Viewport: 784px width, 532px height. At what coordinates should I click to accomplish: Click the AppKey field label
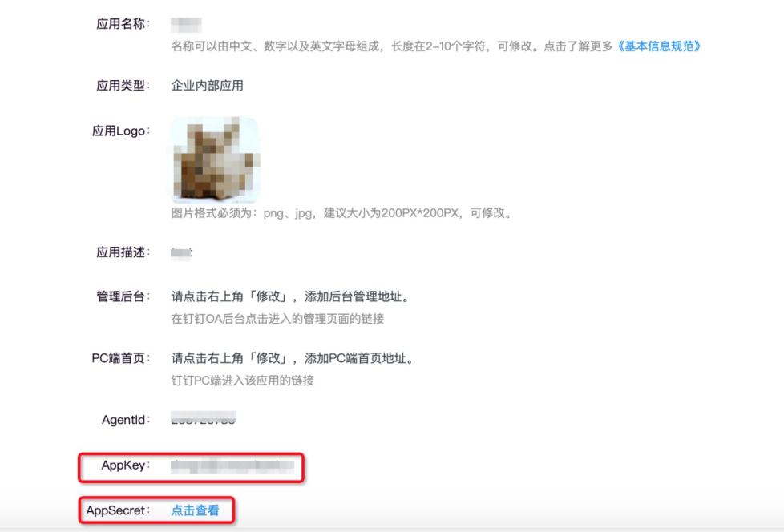[126, 465]
